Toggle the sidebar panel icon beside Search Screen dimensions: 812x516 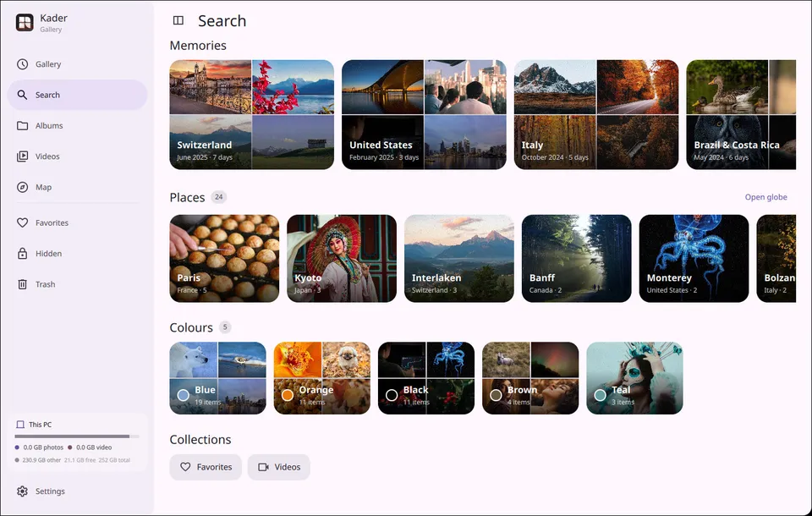(178, 20)
